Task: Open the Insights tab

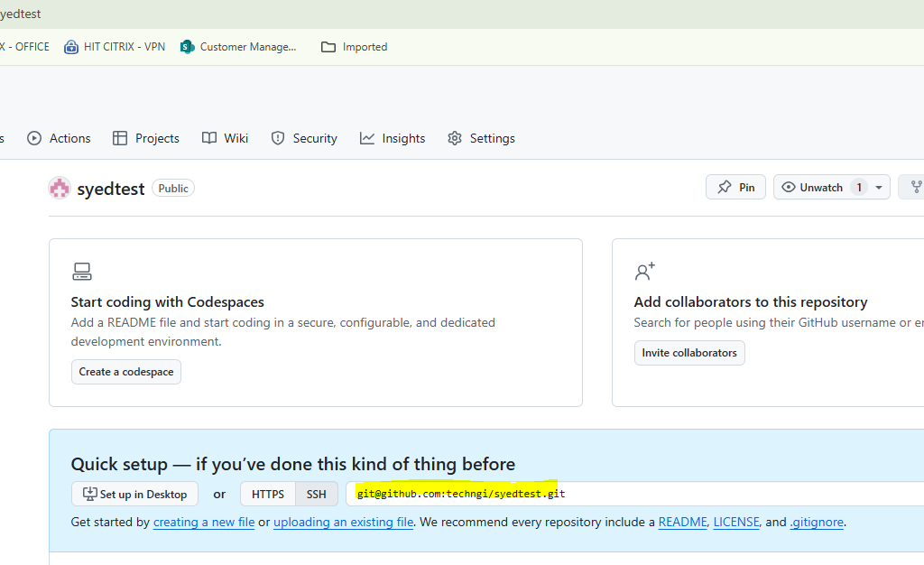Action: (x=393, y=138)
